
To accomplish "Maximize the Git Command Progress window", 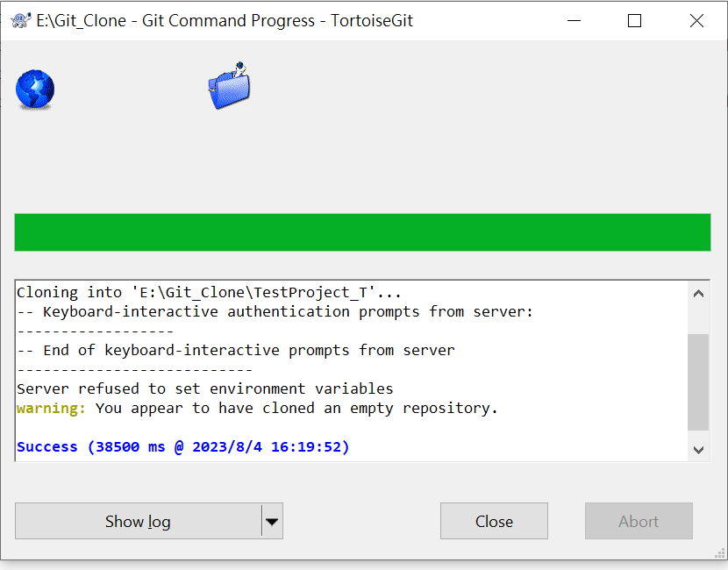I will tap(635, 20).
